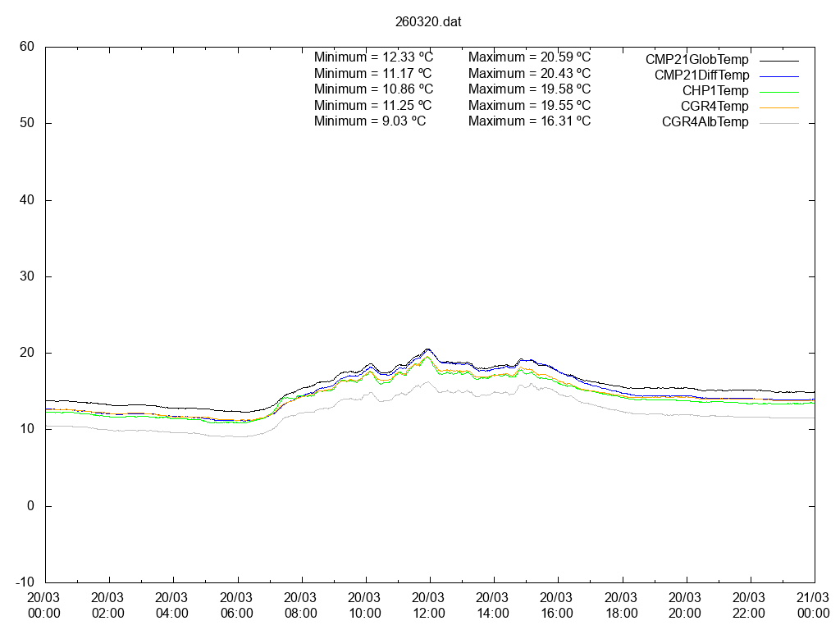The height and width of the screenshot is (630, 840).
Task: Click the plot title 260320.dat
Action: point(428,22)
